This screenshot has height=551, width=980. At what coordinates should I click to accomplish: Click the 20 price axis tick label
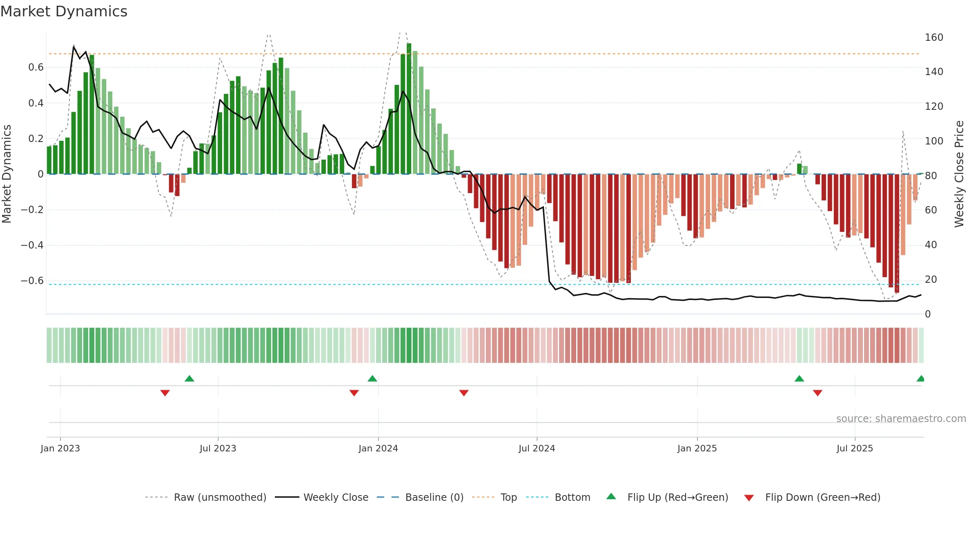931,280
